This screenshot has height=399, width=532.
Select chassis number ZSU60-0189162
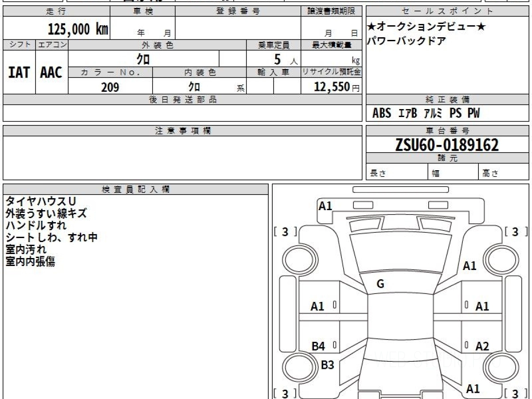[x=447, y=145]
